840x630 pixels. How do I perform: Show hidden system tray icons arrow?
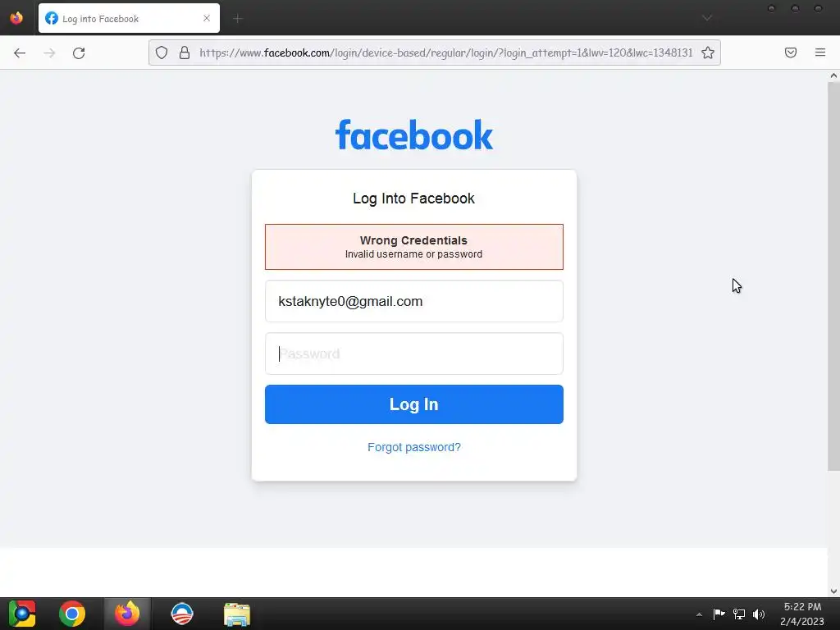(x=699, y=614)
